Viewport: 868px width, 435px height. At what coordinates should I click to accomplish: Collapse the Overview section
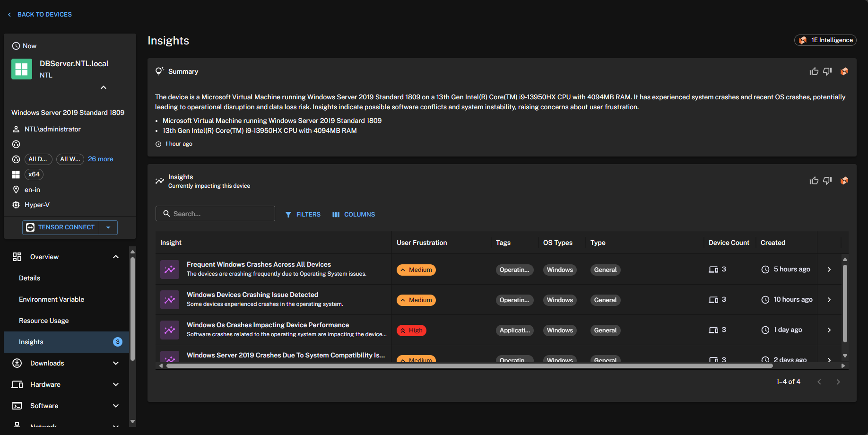[x=116, y=257]
